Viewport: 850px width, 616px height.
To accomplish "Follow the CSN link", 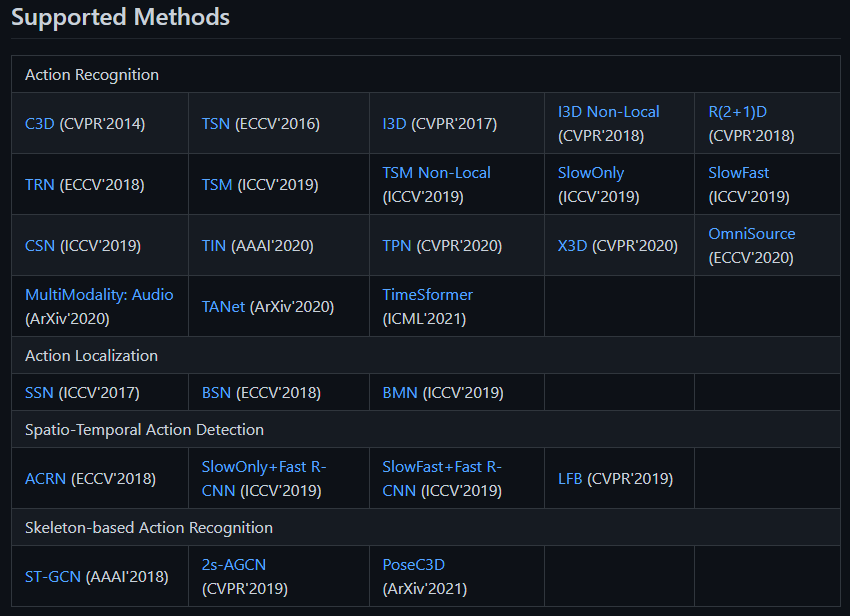I will (x=40, y=246).
